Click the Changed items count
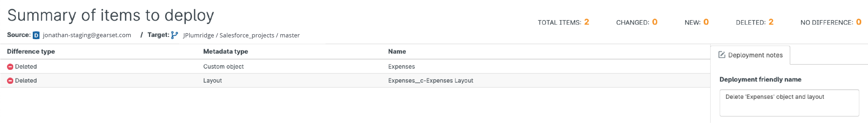Viewport: 868px width, 123px height. point(654,22)
